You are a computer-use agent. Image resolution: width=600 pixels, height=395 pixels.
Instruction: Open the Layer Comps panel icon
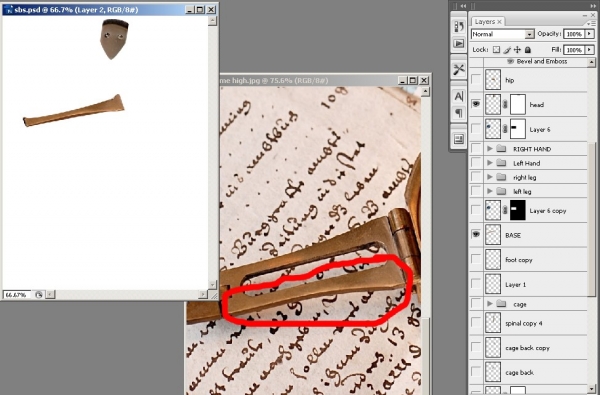point(458,139)
